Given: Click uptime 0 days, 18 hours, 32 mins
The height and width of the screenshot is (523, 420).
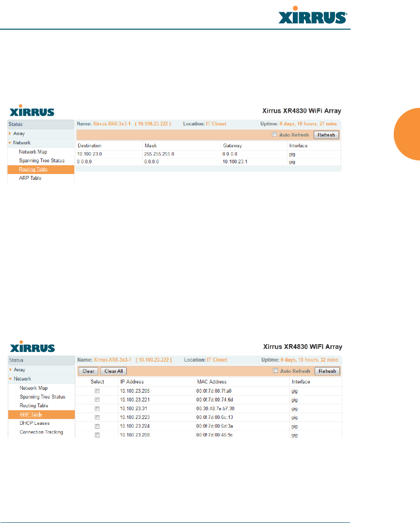Looking at the screenshot, I should pyautogui.click(x=309, y=360).
